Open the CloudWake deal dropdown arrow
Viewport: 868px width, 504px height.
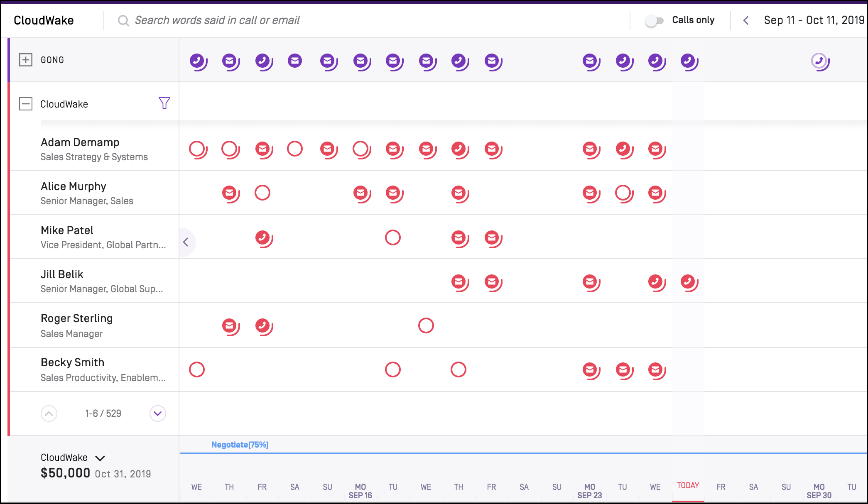(x=100, y=458)
